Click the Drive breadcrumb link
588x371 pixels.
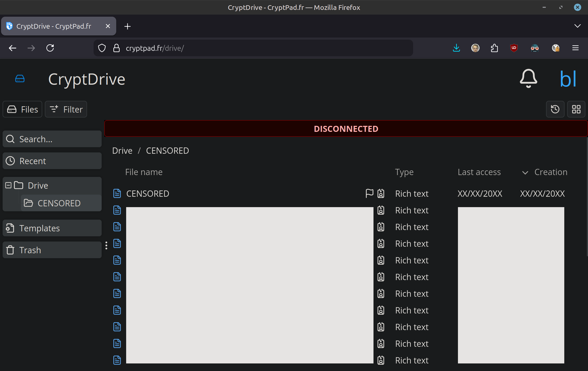(122, 151)
